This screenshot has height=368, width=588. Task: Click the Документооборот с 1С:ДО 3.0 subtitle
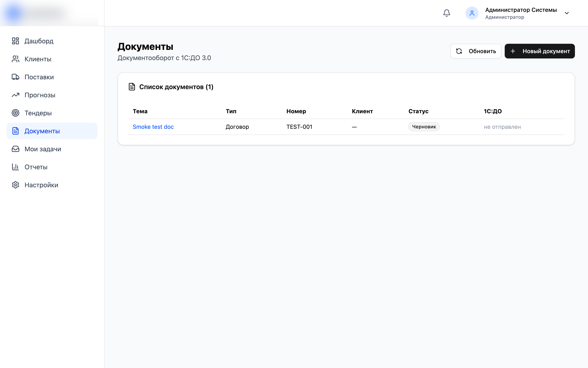click(x=164, y=58)
